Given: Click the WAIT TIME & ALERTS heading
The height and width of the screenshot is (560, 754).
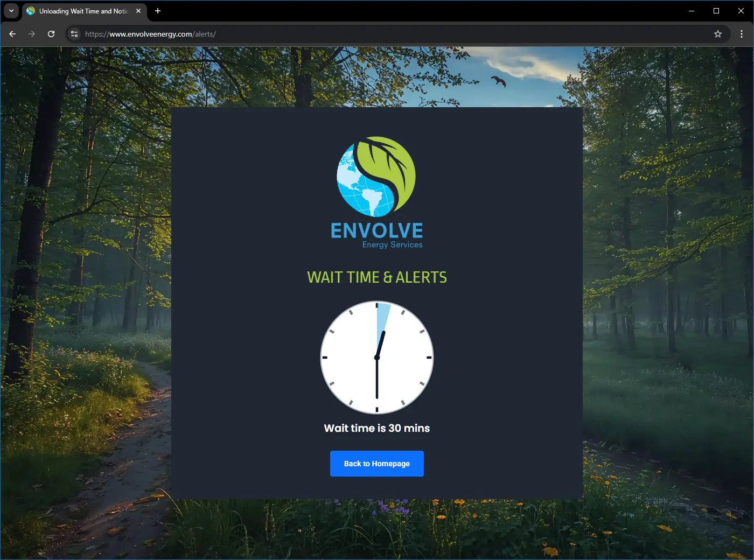Looking at the screenshot, I should [377, 277].
